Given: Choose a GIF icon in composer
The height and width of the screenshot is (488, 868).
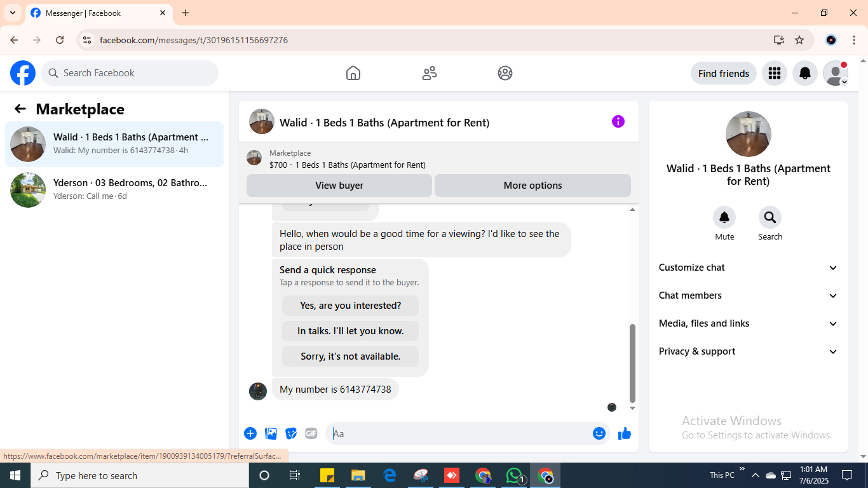Looking at the screenshot, I should pos(311,433).
